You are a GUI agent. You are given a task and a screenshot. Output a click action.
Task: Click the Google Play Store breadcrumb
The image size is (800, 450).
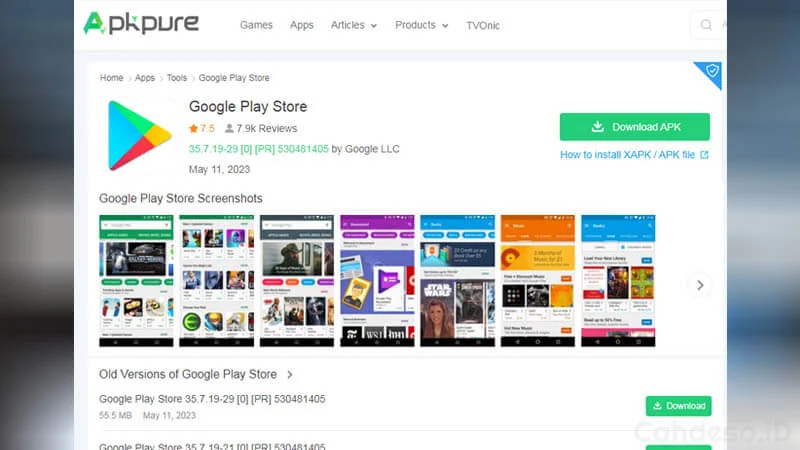coord(234,78)
